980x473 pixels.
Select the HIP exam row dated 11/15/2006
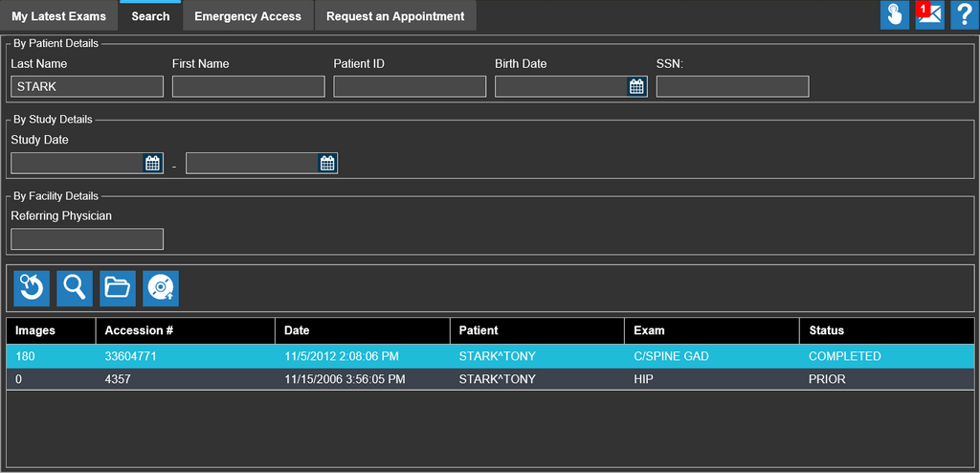coord(490,379)
